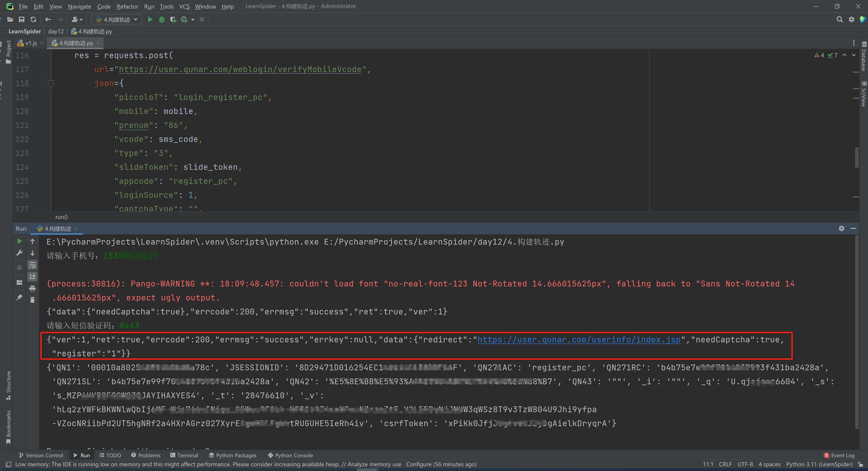Toggle the Bookmarks tool window sidebar
The image size is (868, 471).
(8, 428)
